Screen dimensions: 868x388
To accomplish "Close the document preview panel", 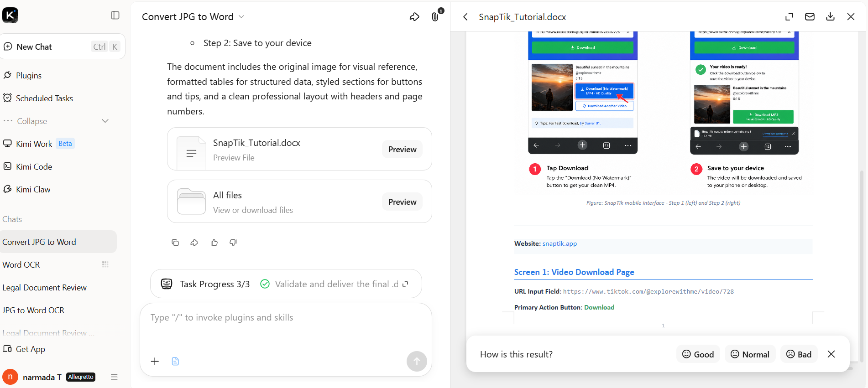I will pyautogui.click(x=851, y=17).
